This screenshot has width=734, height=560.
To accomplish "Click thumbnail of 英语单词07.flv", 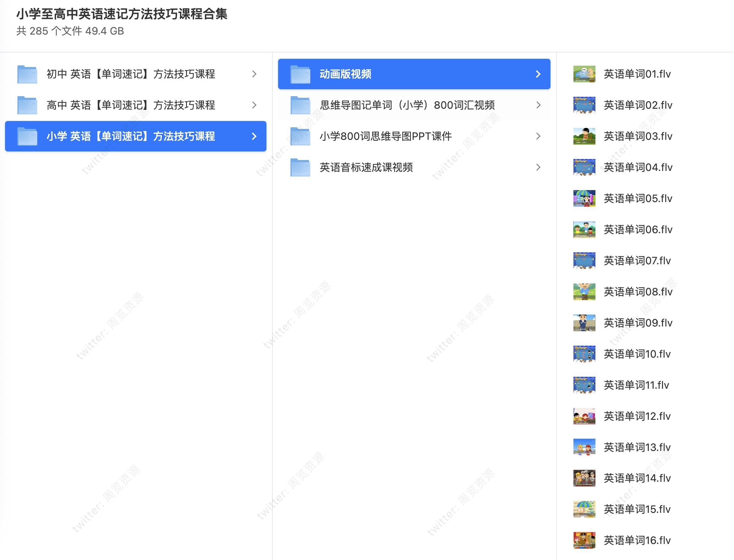I will point(584,260).
